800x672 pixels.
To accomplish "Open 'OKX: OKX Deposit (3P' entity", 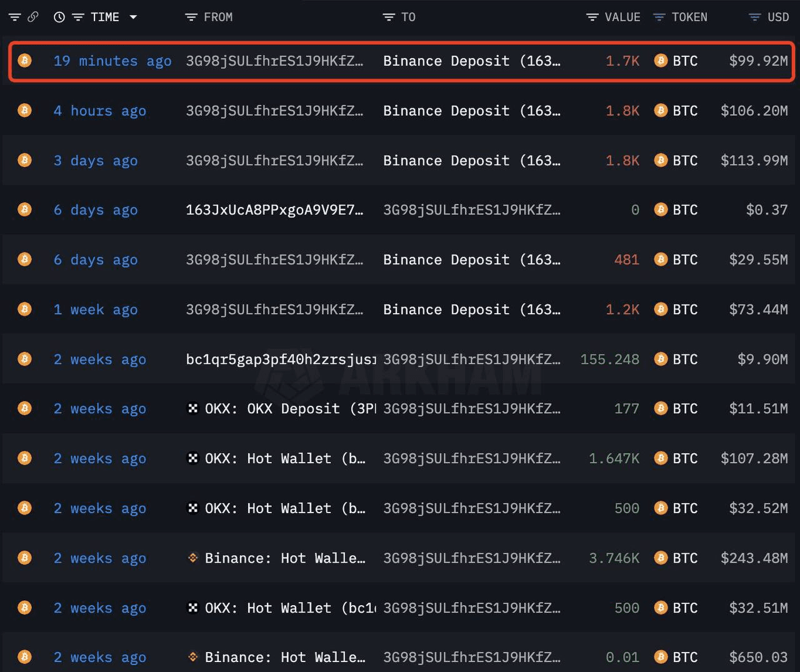I will click(x=291, y=409).
